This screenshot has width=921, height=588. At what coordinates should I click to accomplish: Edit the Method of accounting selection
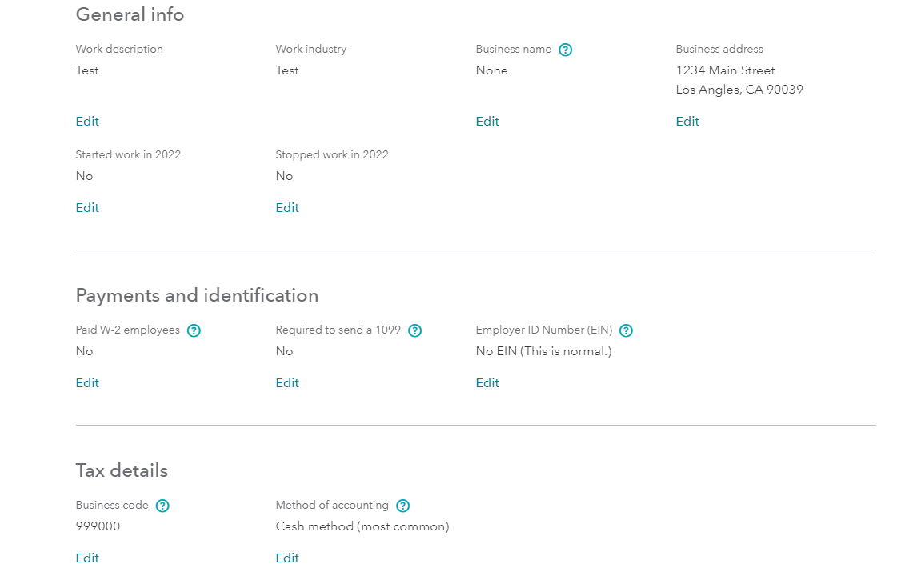tap(287, 558)
